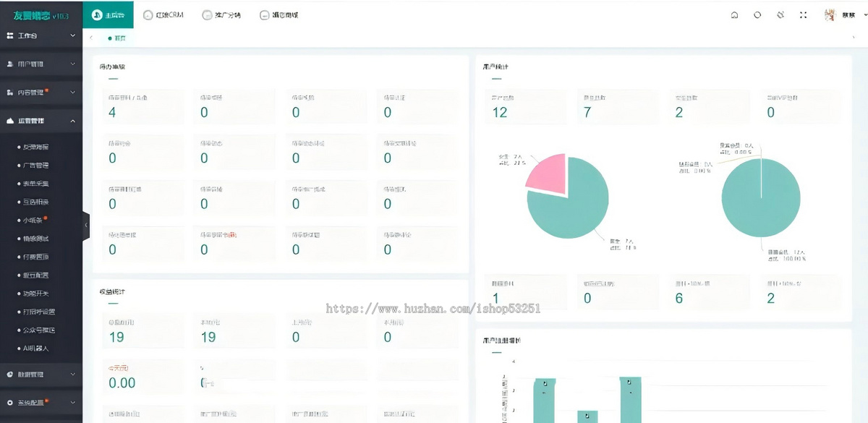Click the user statistics card showing 2
The height and width of the screenshot is (423, 868).
tap(710, 106)
